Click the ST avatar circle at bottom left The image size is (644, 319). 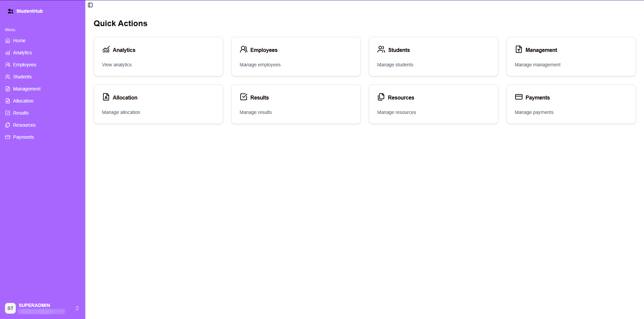click(x=10, y=308)
